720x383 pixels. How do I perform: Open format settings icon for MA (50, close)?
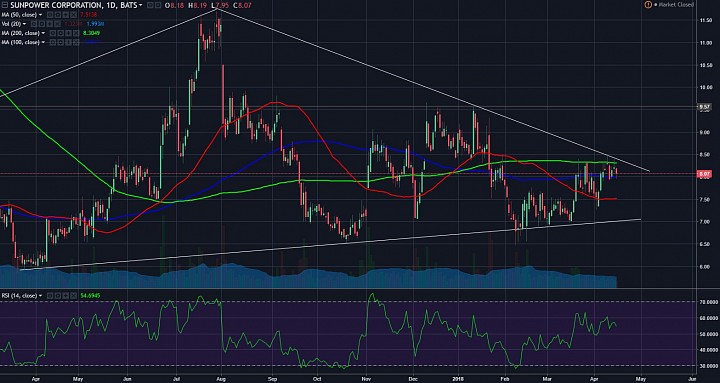tap(57, 15)
